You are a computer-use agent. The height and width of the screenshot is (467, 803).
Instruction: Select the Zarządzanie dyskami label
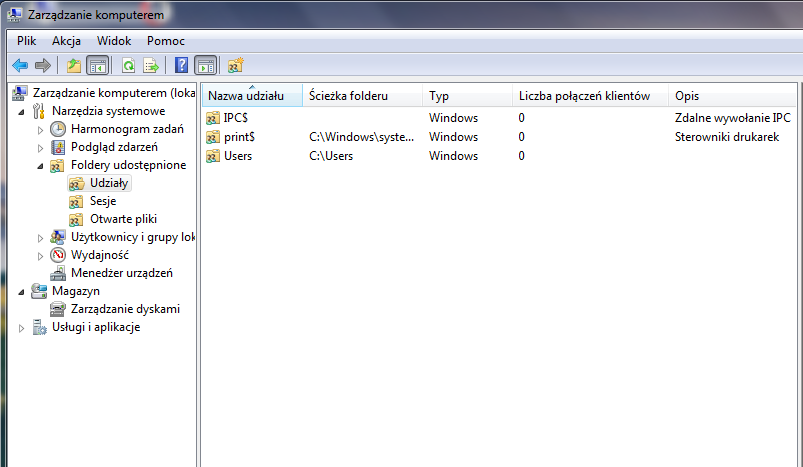[125, 309]
